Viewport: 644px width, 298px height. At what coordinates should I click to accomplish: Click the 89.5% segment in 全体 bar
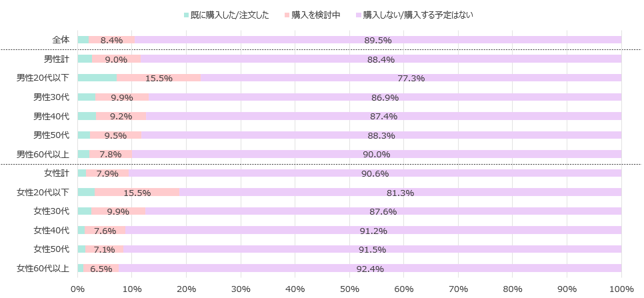click(378, 40)
